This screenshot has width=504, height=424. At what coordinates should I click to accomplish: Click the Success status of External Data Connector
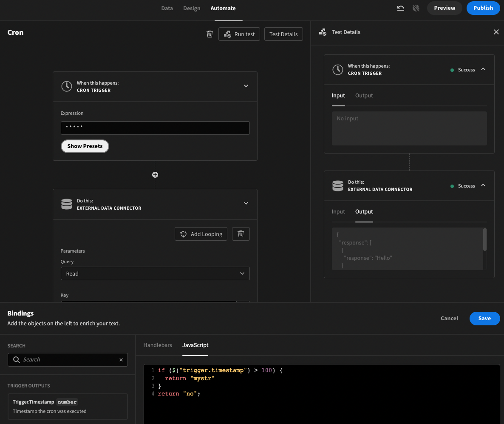click(462, 186)
